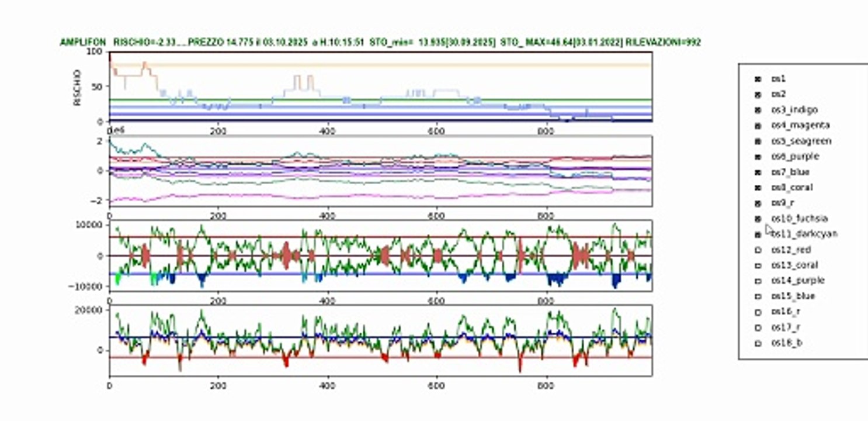The image size is (868, 421).
Task: Enable the os12_red checkbox
Action: point(758,250)
